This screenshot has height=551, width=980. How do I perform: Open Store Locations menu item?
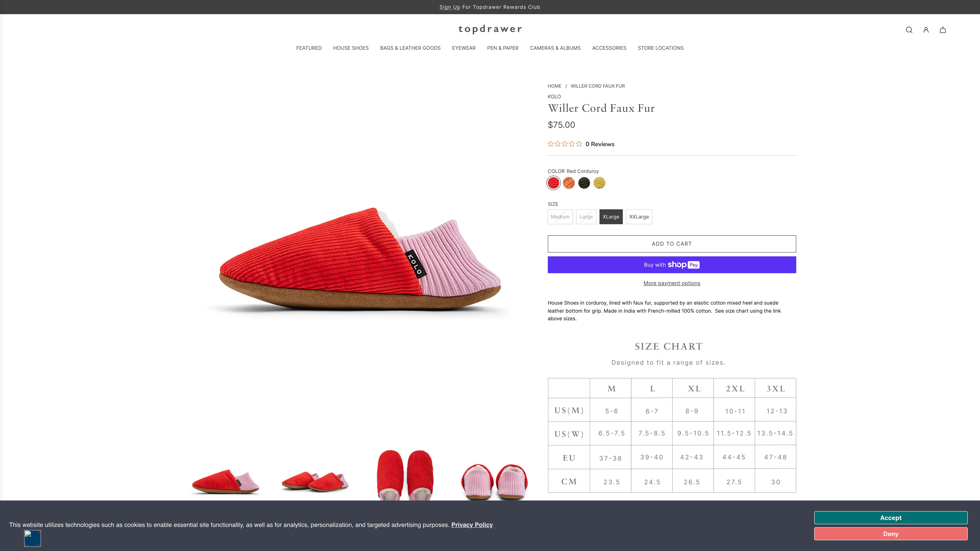click(x=660, y=48)
